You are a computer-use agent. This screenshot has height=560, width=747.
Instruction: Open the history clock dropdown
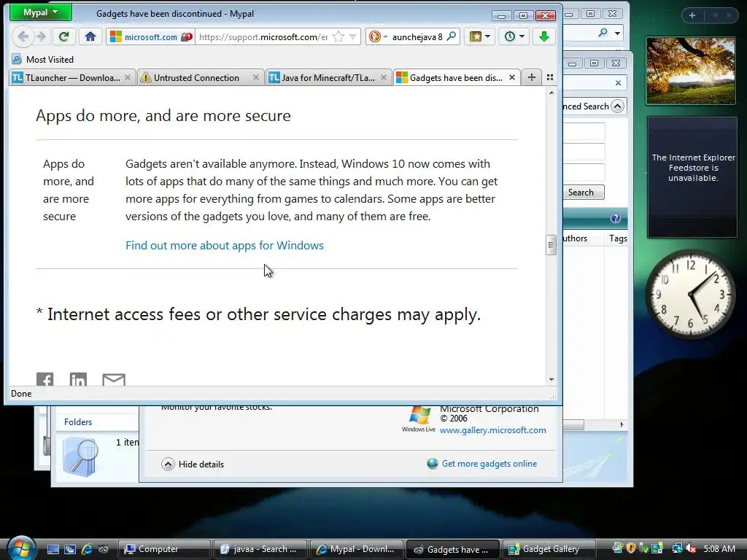pyautogui.click(x=514, y=36)
